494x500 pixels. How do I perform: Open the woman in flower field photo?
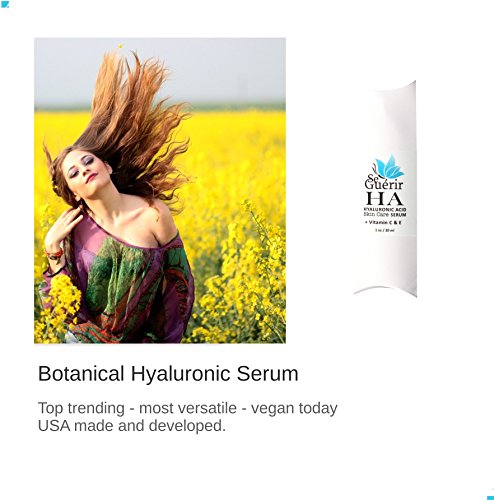[160, 191]
